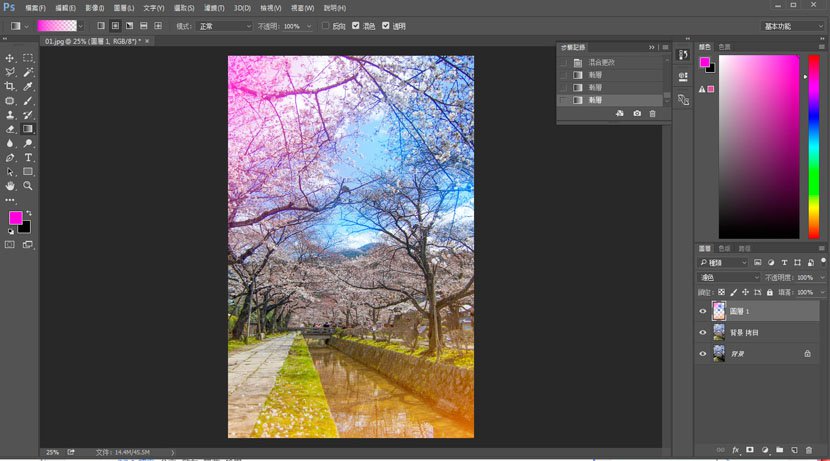Expand the workspace switcher dropdown
This screenshot has width=830, height=461.
(793, 26)
